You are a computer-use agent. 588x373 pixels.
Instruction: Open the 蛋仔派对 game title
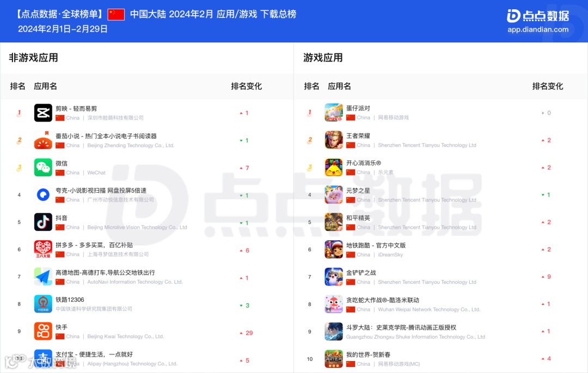(358, 108)
